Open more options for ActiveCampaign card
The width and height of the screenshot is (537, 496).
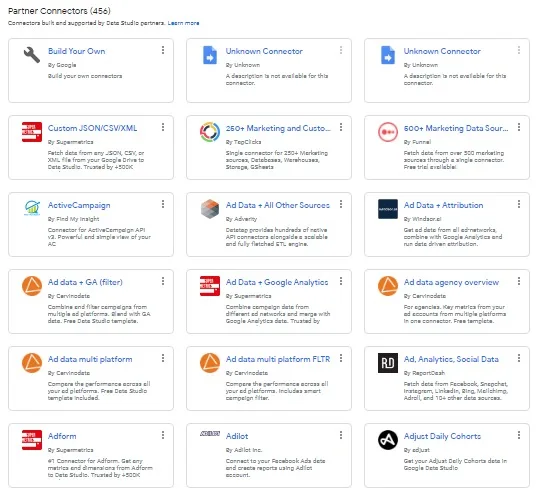coord(163,204)
